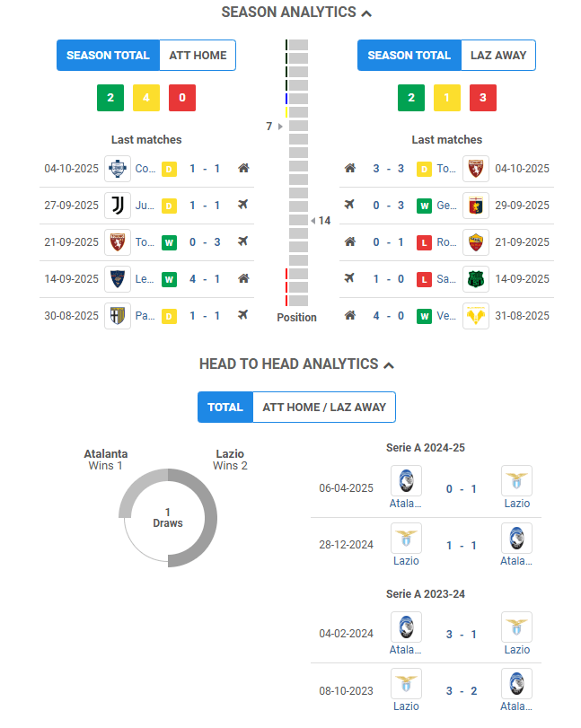The height and width of the screenshot is (728, 581).
Task: Click the Parma crest dated 30-08-2025
Action: tap(118, 316)
